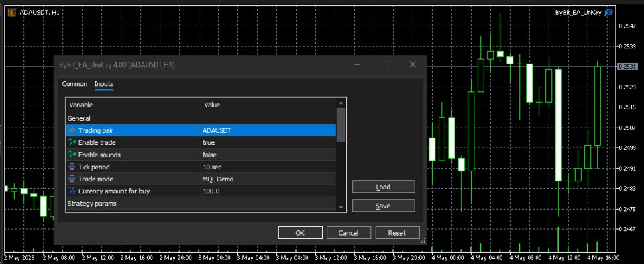Viewport: 644px width, 264px height.
Task: Click the boolean icon next to Enable sounds
Action: pos(72,155)
